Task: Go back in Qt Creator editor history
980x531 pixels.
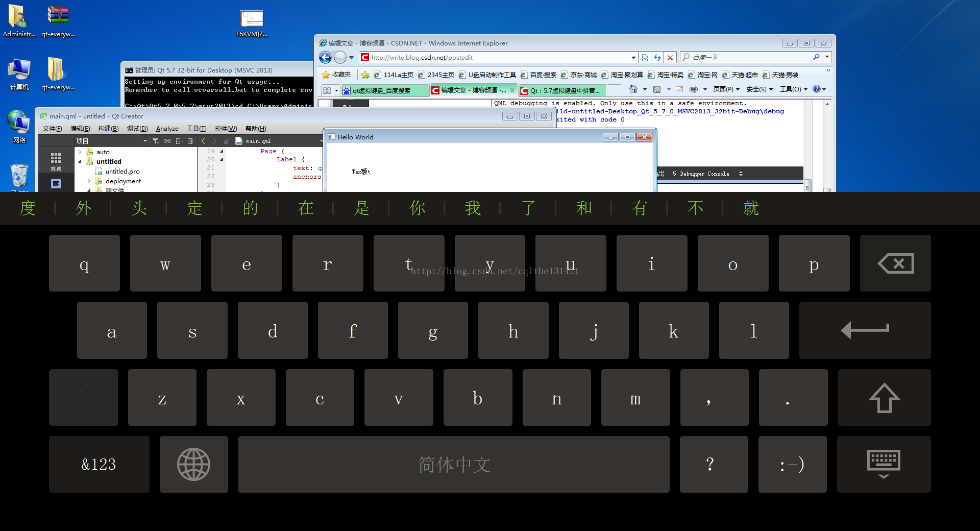Action: pos(203,141)
